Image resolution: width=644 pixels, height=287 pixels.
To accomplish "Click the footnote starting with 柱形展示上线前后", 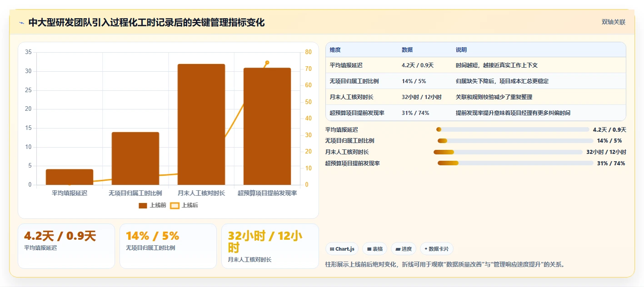I will click(x=446, y=265).
